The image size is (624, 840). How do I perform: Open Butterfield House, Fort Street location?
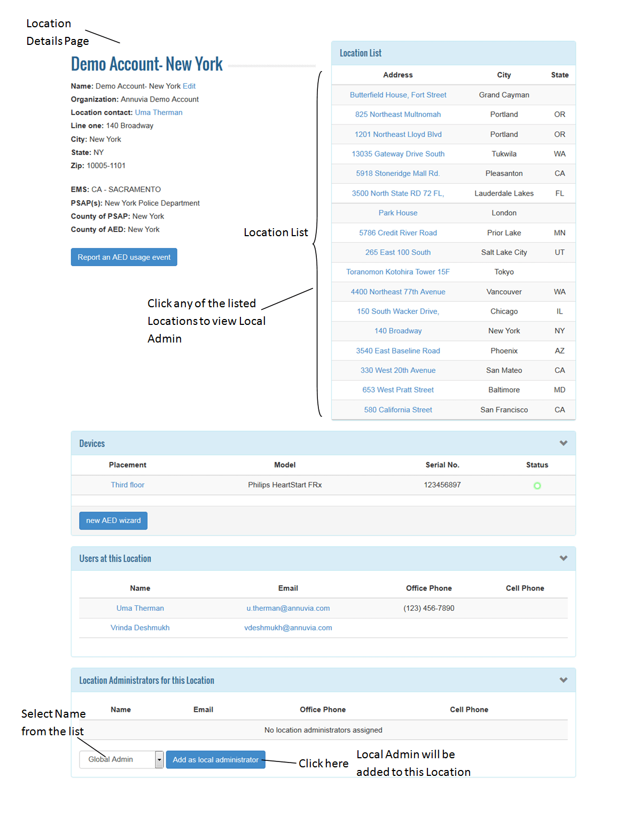(x=398, y=95)
